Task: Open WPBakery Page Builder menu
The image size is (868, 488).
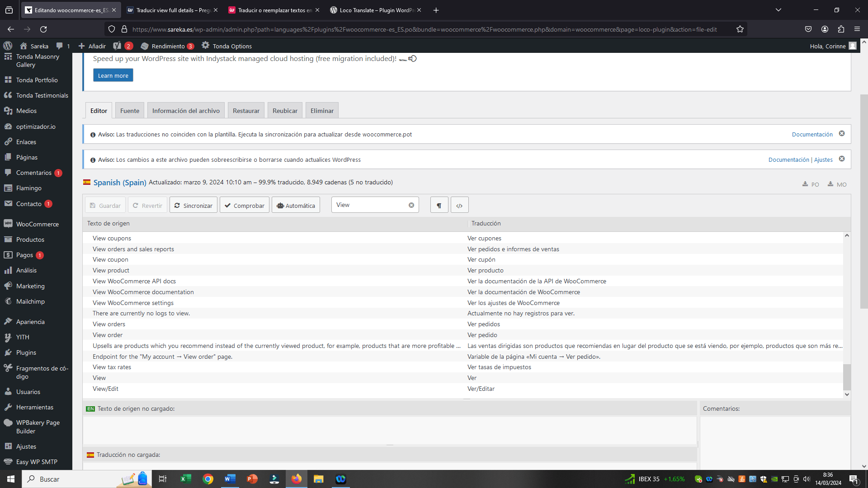Action: coord(36,427)
